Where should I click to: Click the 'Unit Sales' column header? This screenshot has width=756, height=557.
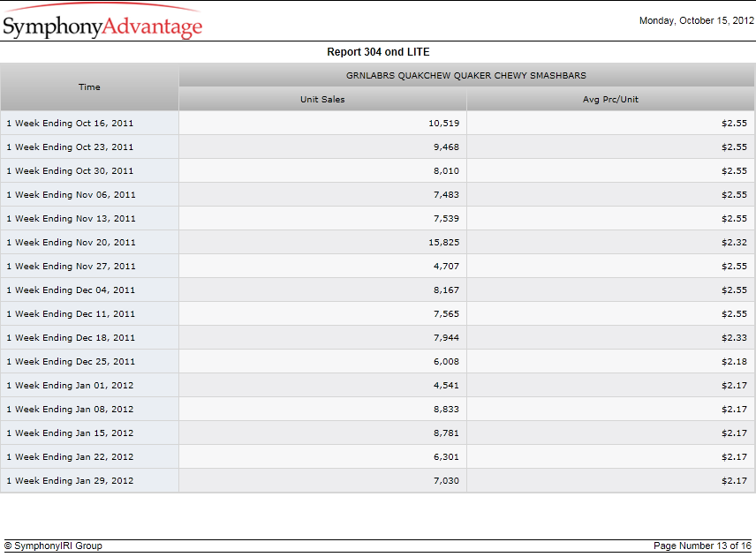(322, 99)
